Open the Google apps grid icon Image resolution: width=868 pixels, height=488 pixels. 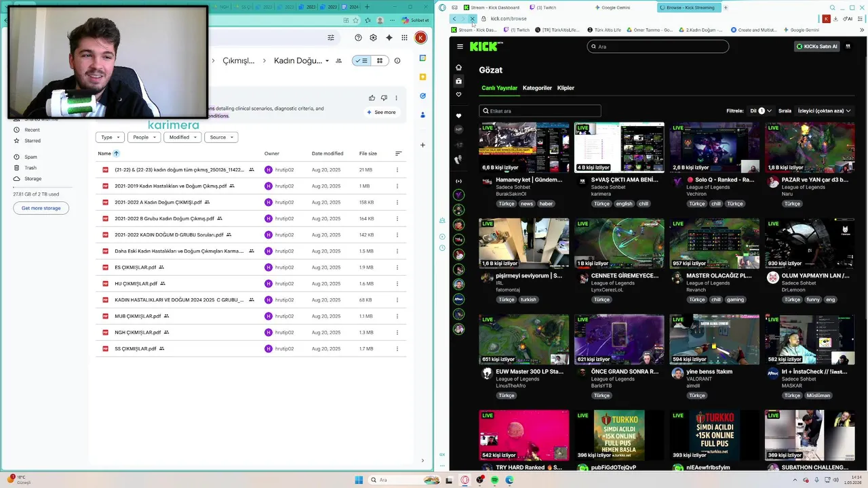404,38
